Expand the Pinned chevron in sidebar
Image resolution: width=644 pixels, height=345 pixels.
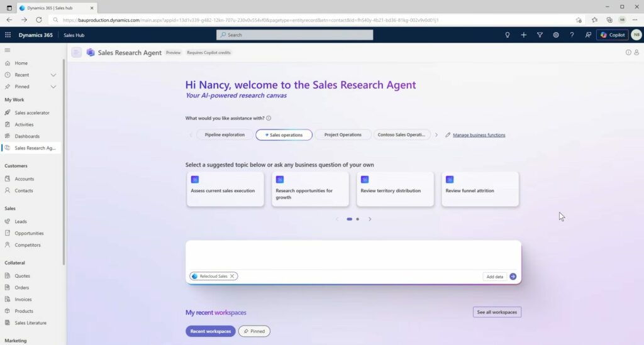[x=53, y=87]
